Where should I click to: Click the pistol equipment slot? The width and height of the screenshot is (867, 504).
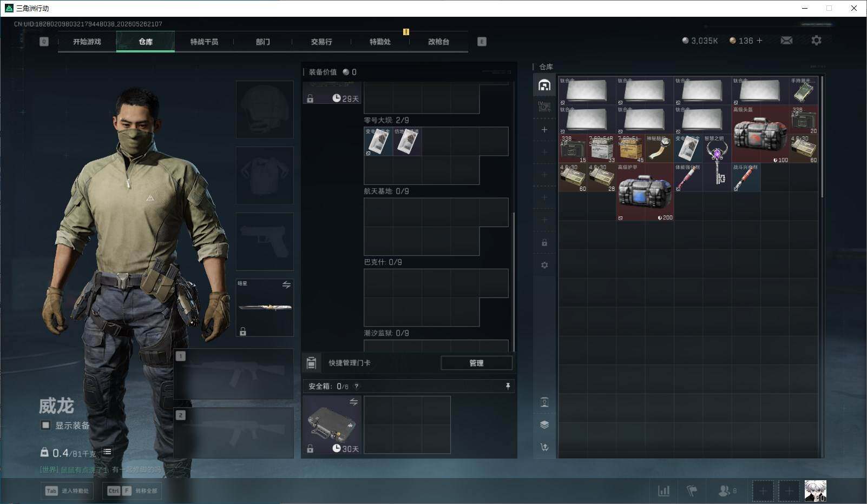265,241
